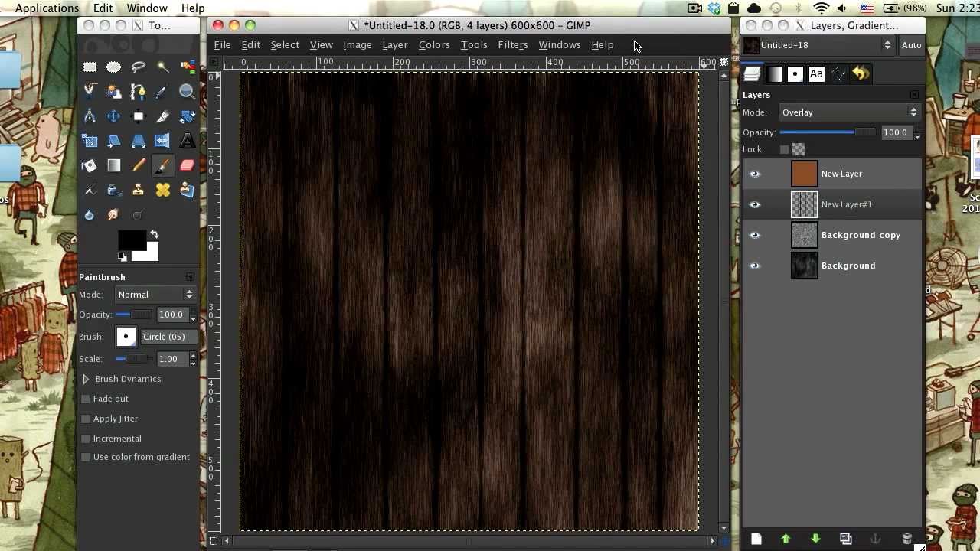Select the Eraser tool
Screen dimensions: 980x551
[x=187, y=165]
